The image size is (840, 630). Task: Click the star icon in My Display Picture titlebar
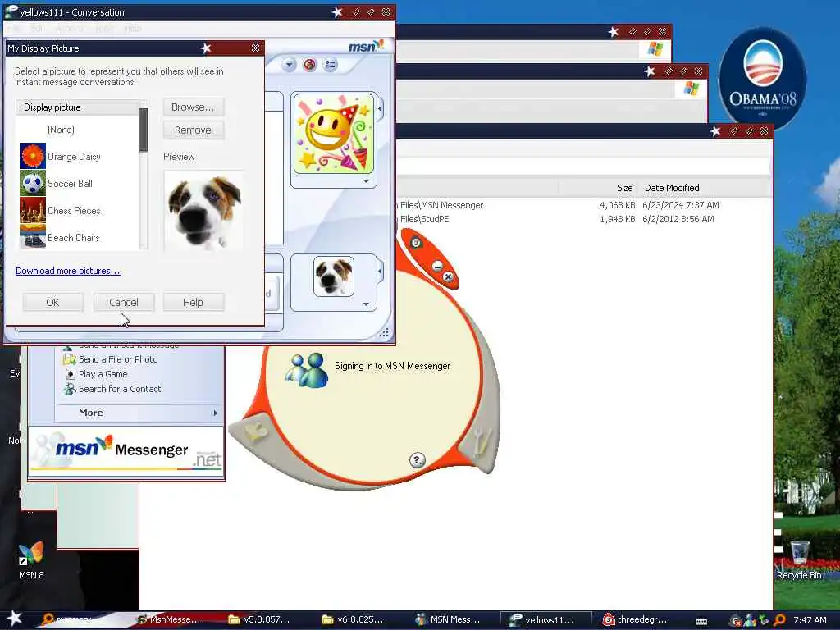click(206, 48)
